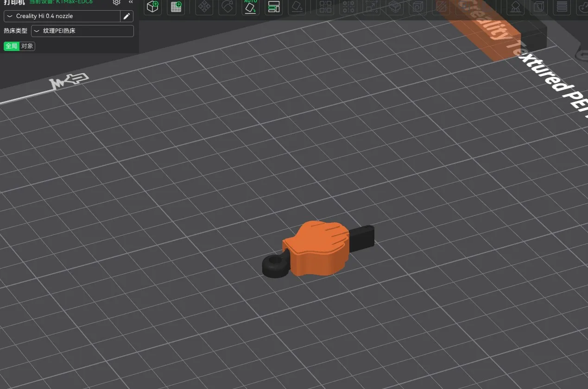Viewport: 588px width, 389px height.
Task: Click the color palette painting icon
Action: (583, 6)
